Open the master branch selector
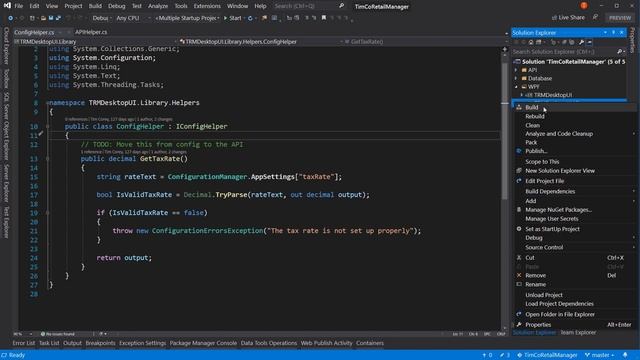The width and height of the screenshot is (640, 360). (x=600, y=355)
